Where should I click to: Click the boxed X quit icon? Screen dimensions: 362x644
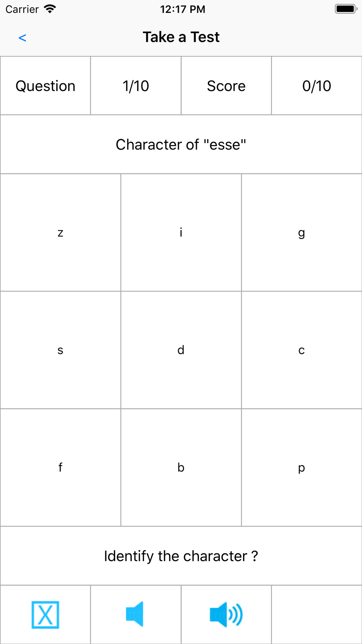(45, 615)
